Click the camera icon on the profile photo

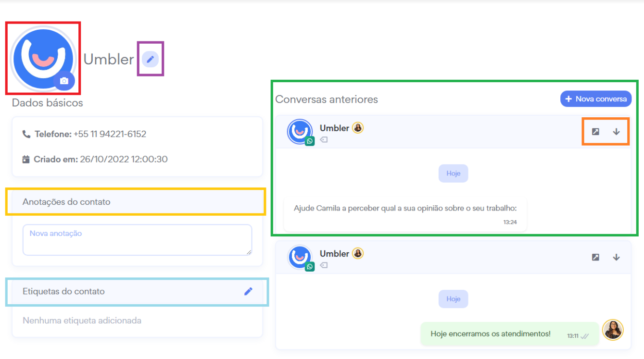click(64, 81)
